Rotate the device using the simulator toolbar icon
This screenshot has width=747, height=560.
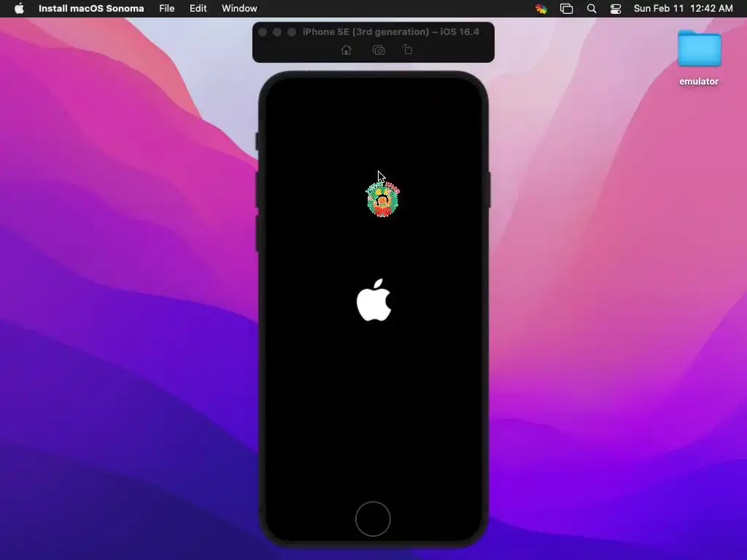coord(408,50)
